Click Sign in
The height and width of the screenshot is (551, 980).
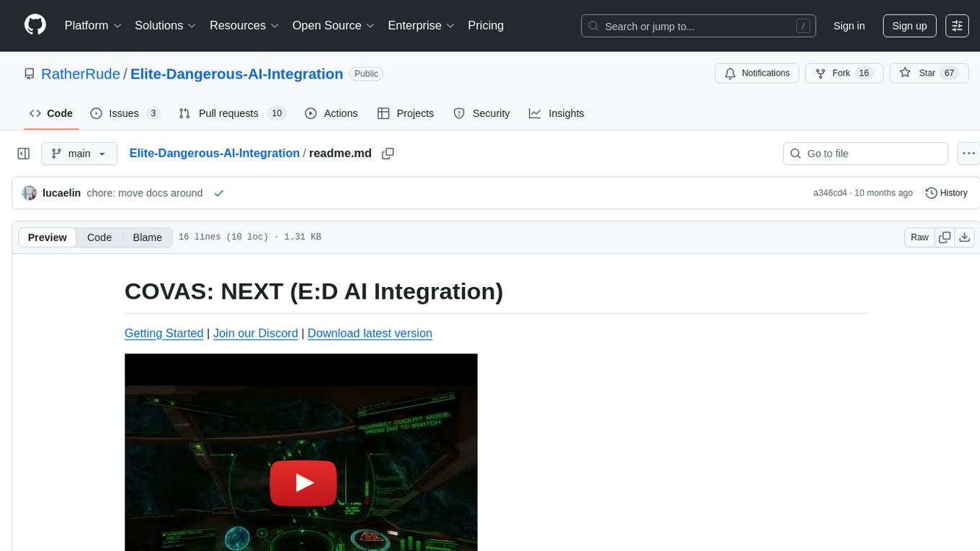[849, 26]
